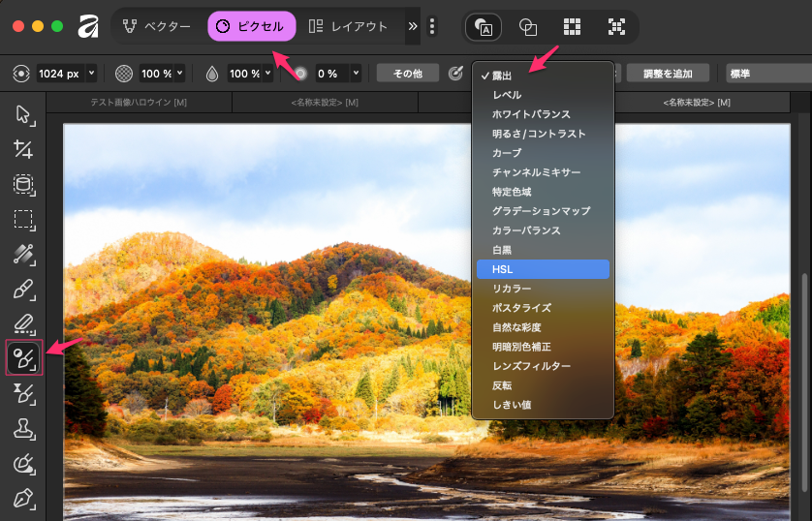Screen dimensions: 812x521
Task: Expand the double-chevron studio overflow
Action: tap(413, 27)
